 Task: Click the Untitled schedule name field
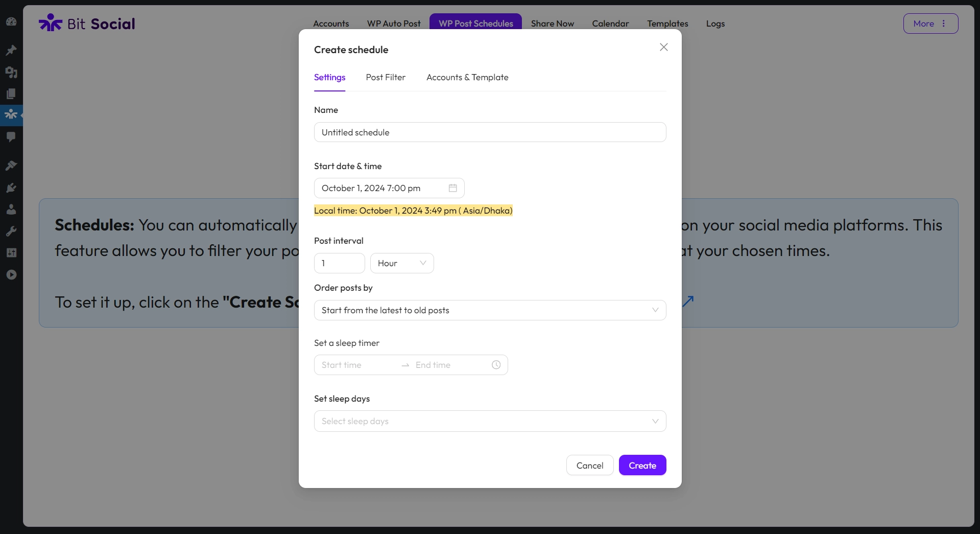tap(490, 132)
